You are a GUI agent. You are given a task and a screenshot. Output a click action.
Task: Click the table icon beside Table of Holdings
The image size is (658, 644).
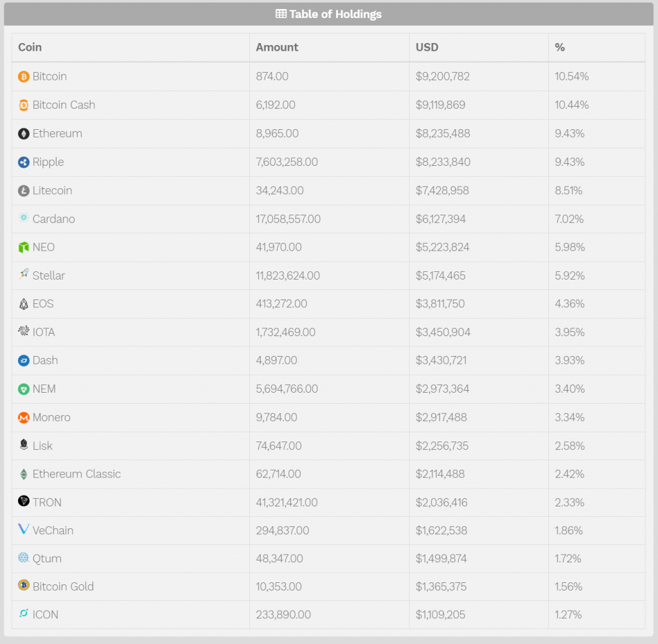click(281, 13)
